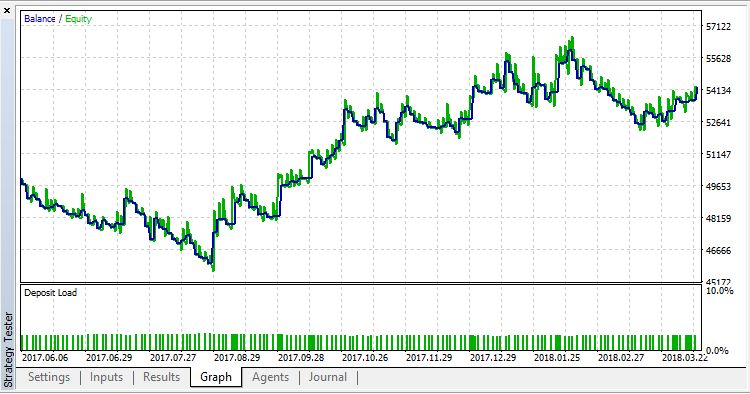Open the Settings tab
Viewport: 750px width, 394px height.
pos(49,377)
